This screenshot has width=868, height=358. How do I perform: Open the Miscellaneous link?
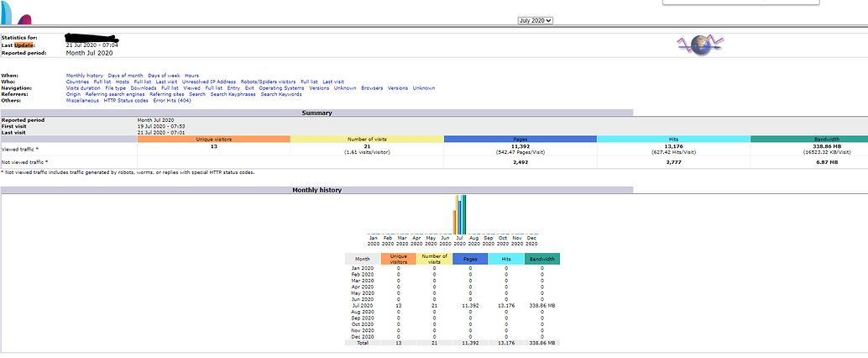pyautogui.click(x=82, y=101)
